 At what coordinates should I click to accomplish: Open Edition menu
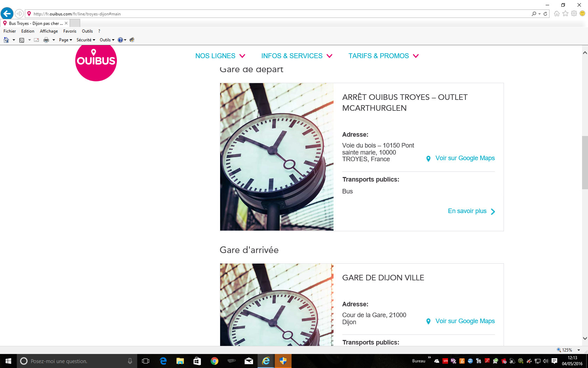coord(28,31)
